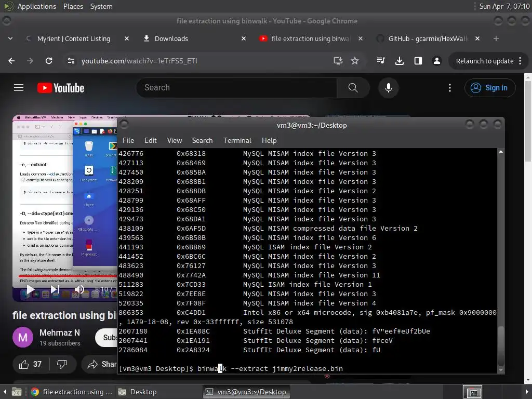Image resolution: width=532 pixels, height=399 pixels.
Task: Close the Downloads tab
Action: click(x=243, y=38)
